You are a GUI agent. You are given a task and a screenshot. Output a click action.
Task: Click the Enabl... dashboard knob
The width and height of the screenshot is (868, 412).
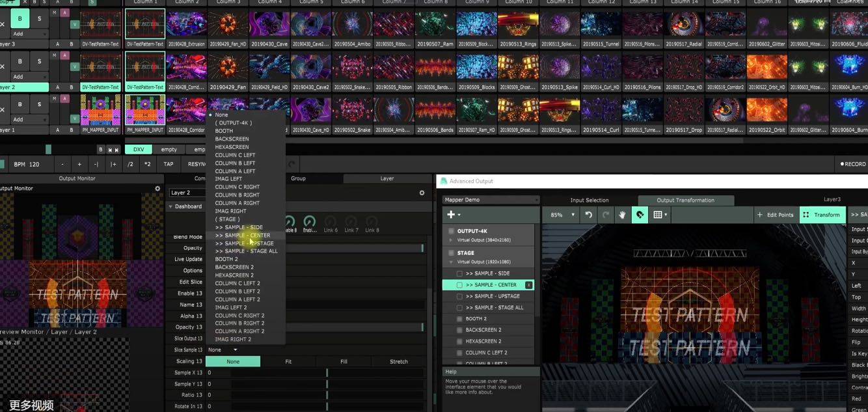[310, 222]
